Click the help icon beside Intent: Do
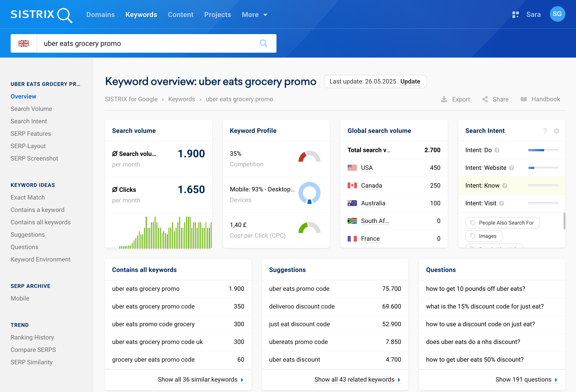Screen dimensions: 576x392 pos(497,150)
